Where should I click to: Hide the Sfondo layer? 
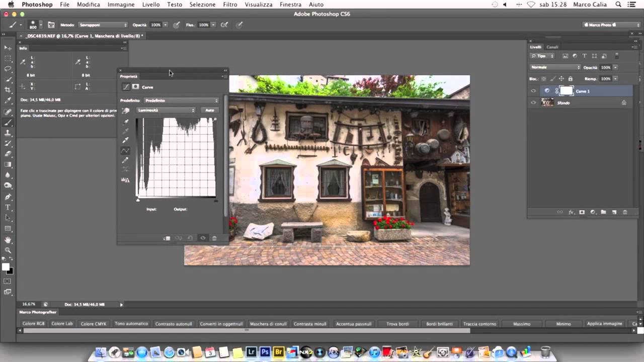[x=533, y=103]
